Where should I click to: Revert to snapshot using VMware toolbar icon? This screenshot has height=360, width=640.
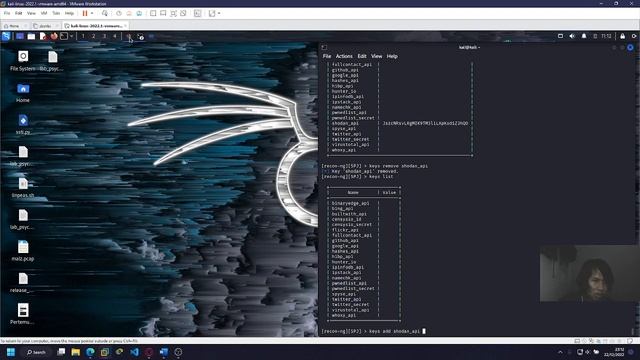click(x=129, y=13)
